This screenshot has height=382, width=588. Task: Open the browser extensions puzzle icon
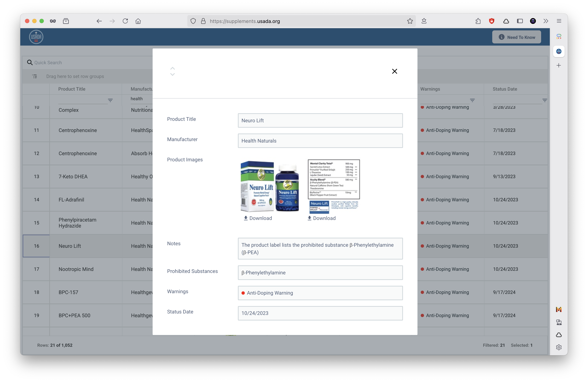pyautogui.click(x=478, y=21)
